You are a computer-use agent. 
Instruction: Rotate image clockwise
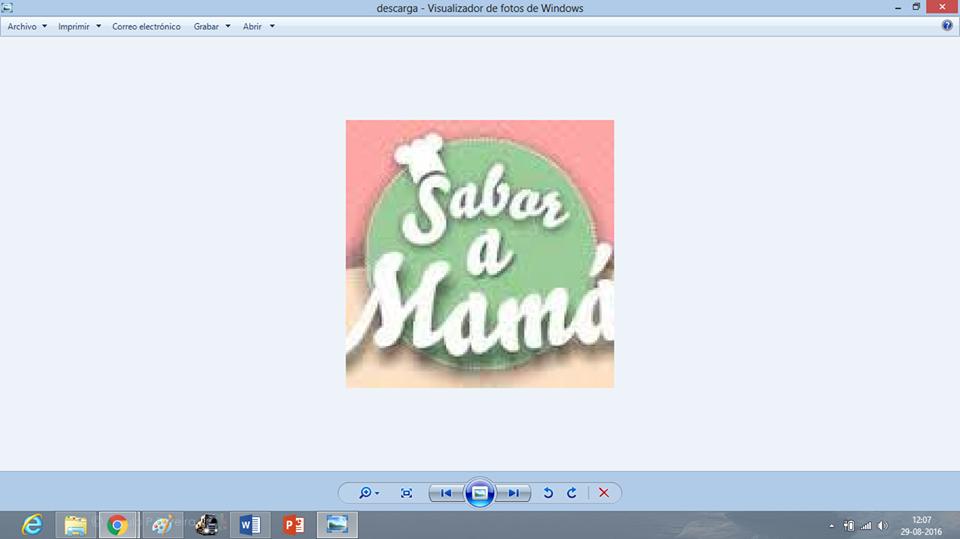pyautogui.click(x=571, y=493)
